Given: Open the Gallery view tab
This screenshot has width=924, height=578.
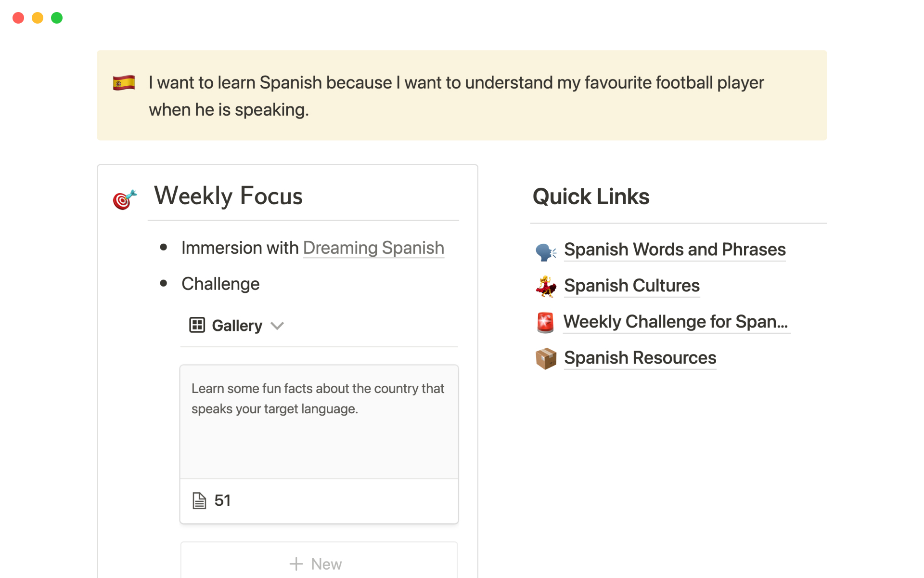Looking at the screenshot, I should (237, 326).
